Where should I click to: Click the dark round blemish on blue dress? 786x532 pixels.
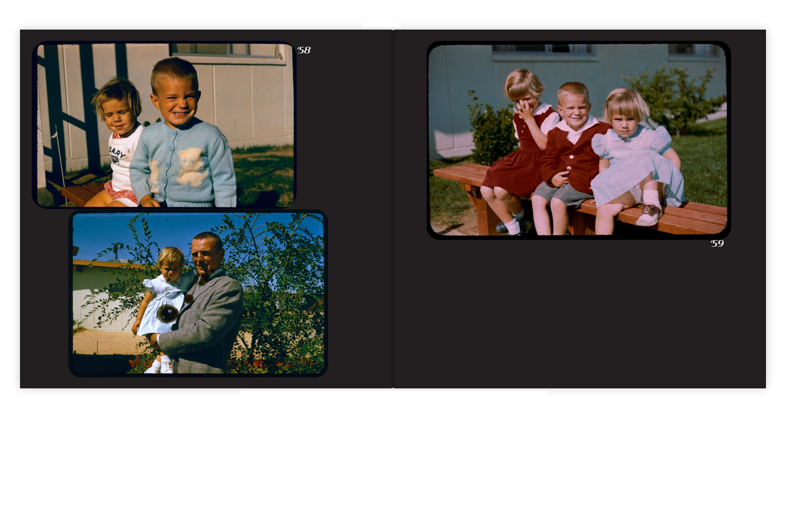point(167,314)
